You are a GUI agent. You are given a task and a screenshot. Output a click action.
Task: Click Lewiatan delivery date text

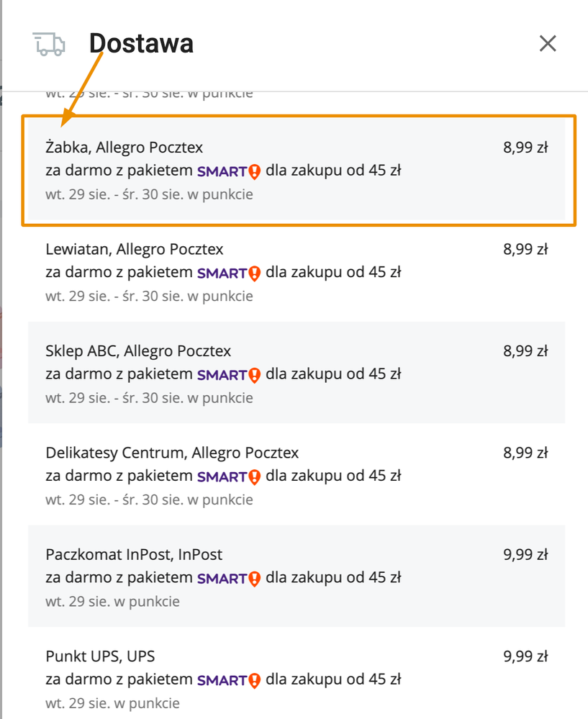point(149,297)
